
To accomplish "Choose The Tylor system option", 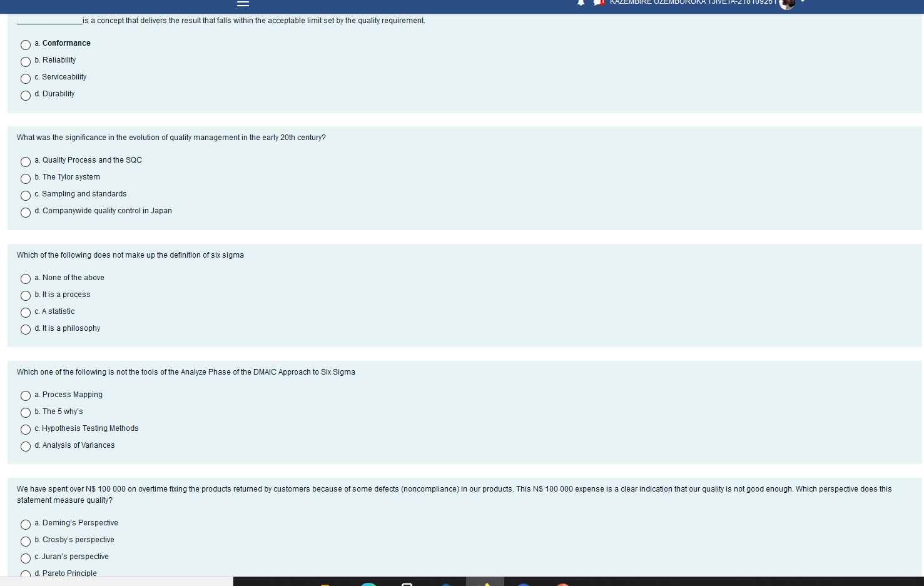I will click(26, 178).
